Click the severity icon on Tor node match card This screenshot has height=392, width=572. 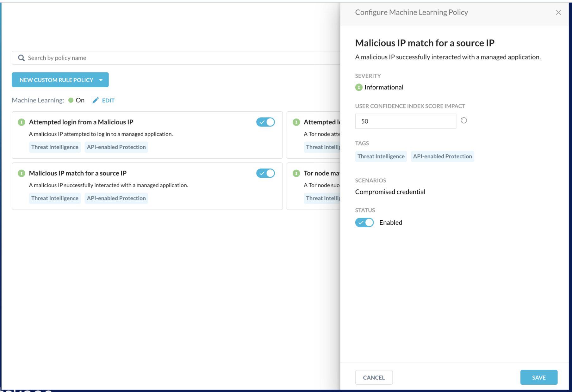296,173
